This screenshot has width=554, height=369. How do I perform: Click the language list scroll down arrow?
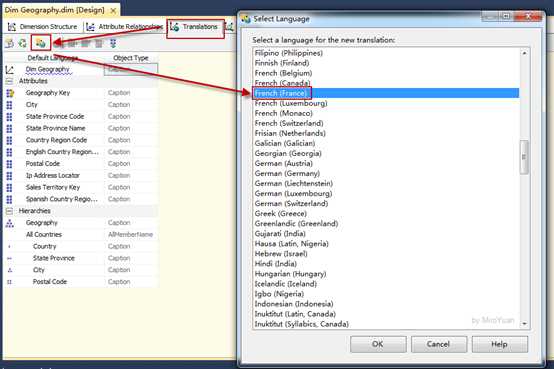(524, 323)
